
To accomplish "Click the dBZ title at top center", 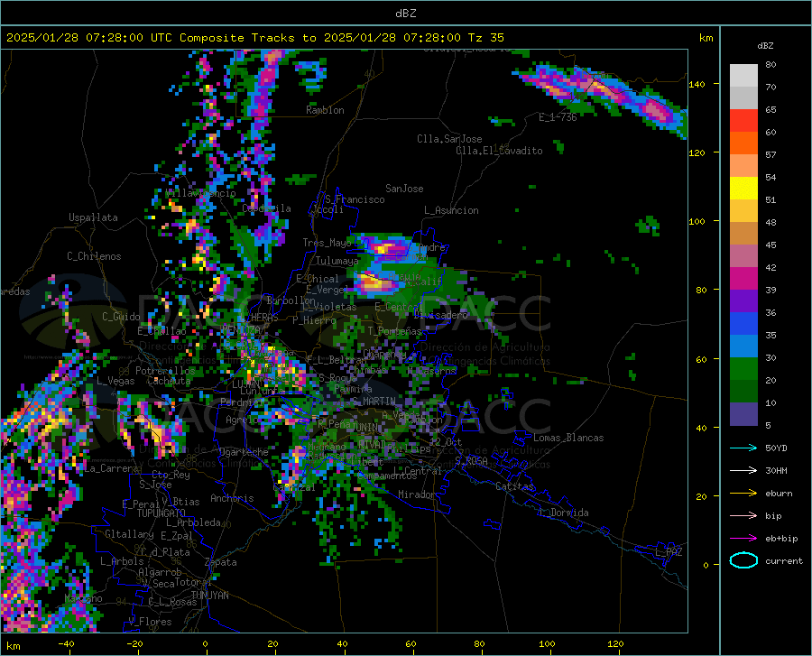I will (x=405, y=14).
